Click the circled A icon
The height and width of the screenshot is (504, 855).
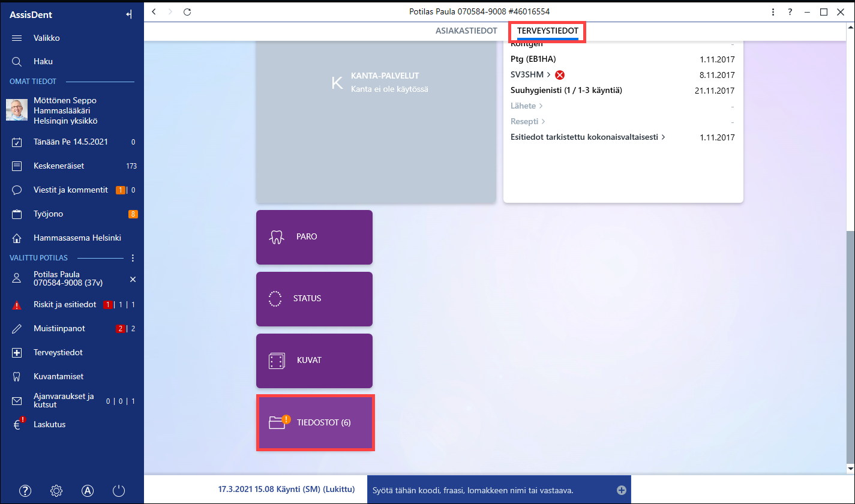coord(88,491)
